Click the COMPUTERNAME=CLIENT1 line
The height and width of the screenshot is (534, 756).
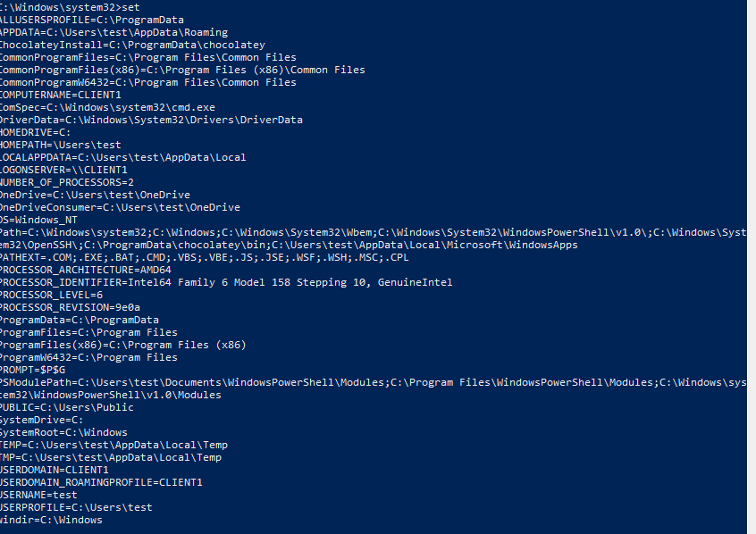(60, 95)
